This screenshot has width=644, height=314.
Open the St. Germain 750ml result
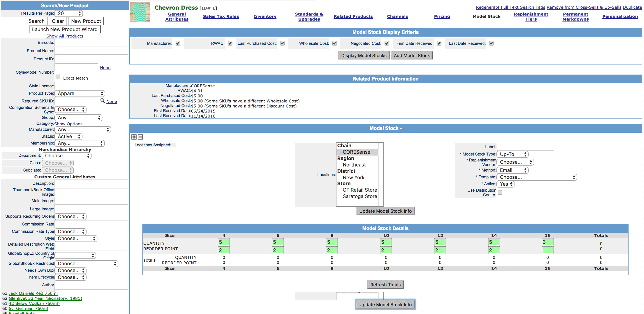(28, 309)
